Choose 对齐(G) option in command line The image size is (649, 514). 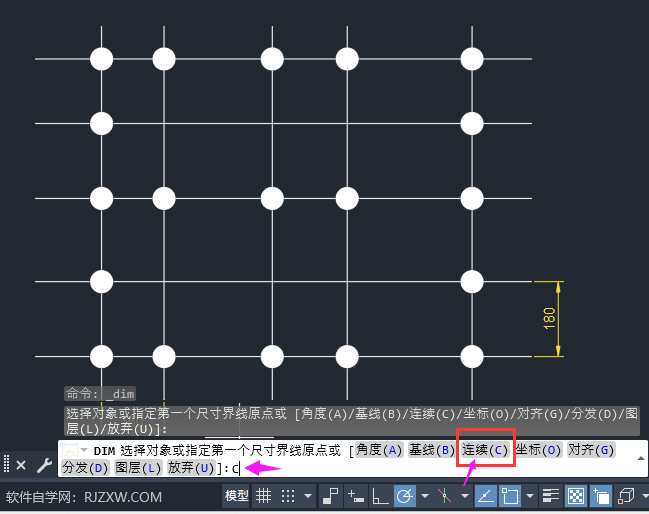coord(591,450)
